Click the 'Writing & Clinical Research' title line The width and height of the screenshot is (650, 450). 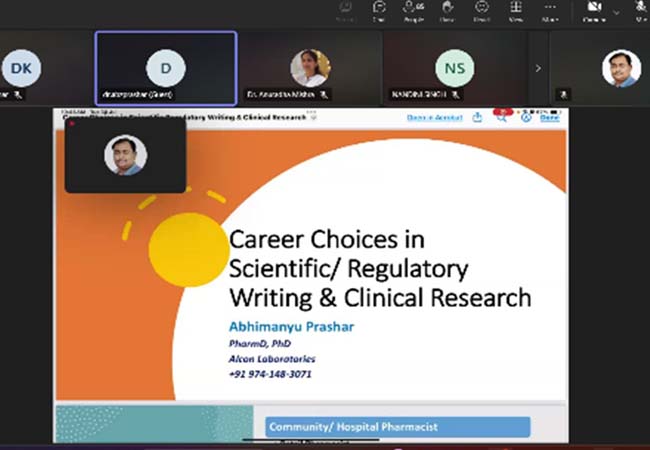click(380, 298)
